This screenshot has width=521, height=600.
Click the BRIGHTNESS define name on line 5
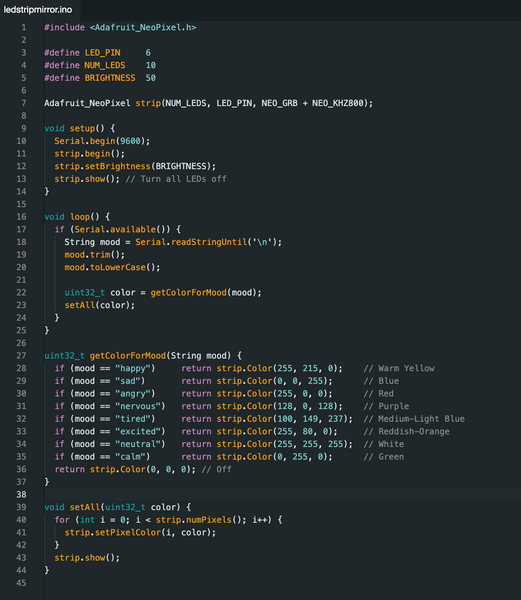[x=110, y=78]
